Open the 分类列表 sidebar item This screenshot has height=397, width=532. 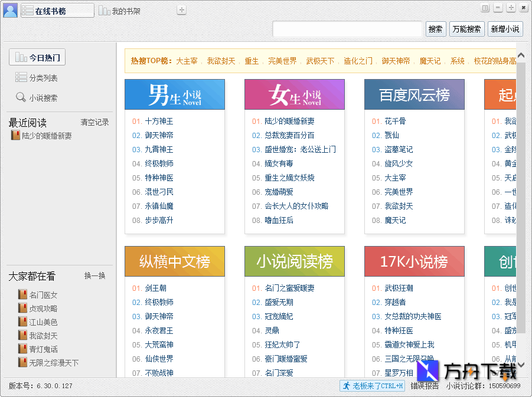click(20, 78)
